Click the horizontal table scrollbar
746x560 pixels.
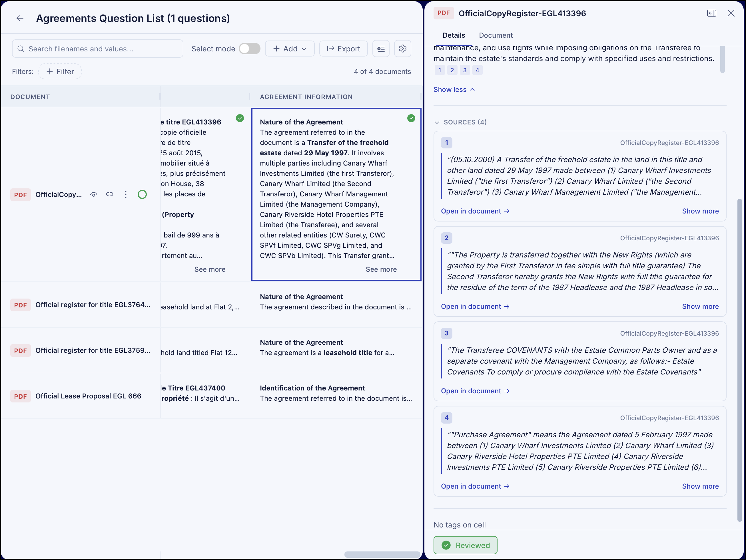click(x=382, y=554)
